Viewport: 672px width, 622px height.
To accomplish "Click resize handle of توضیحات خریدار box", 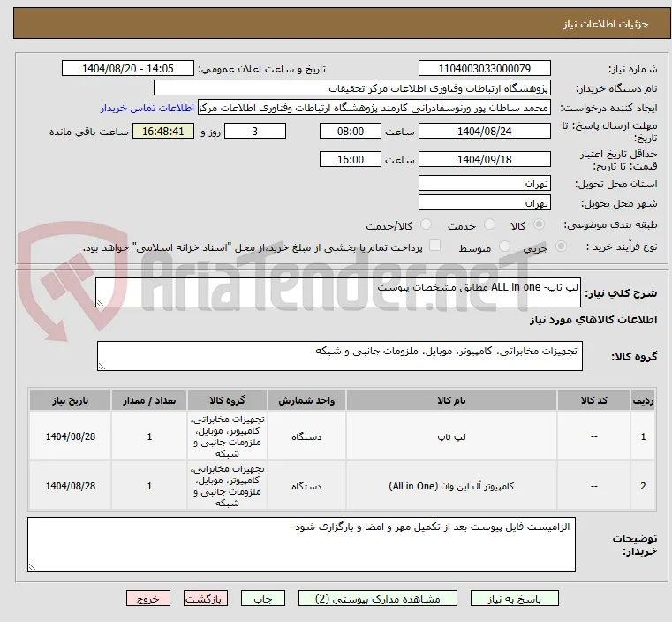I will [x=32, y=566].
